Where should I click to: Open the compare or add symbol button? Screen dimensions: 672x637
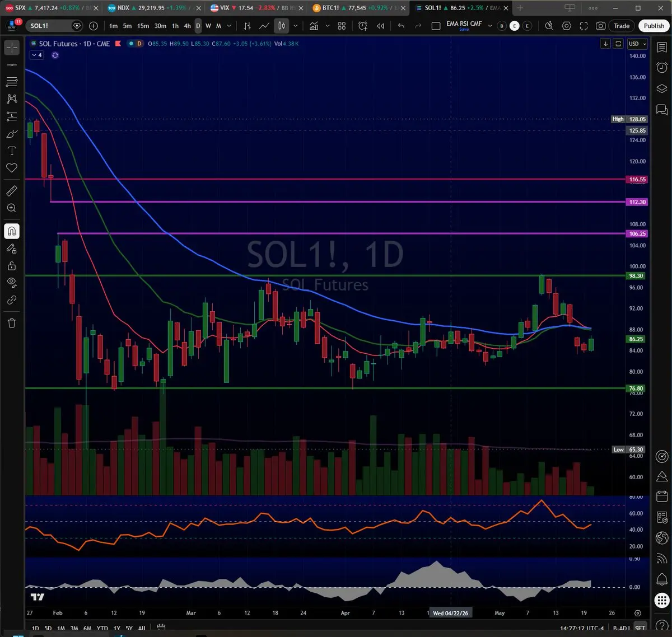[94, 26]
